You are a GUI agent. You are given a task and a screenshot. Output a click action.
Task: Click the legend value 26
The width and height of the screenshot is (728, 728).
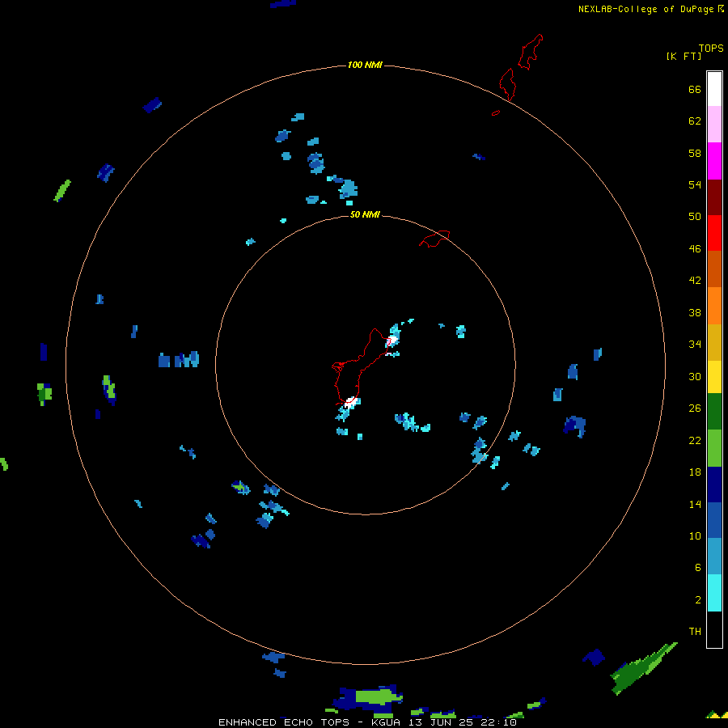click(x=695, y=408)
